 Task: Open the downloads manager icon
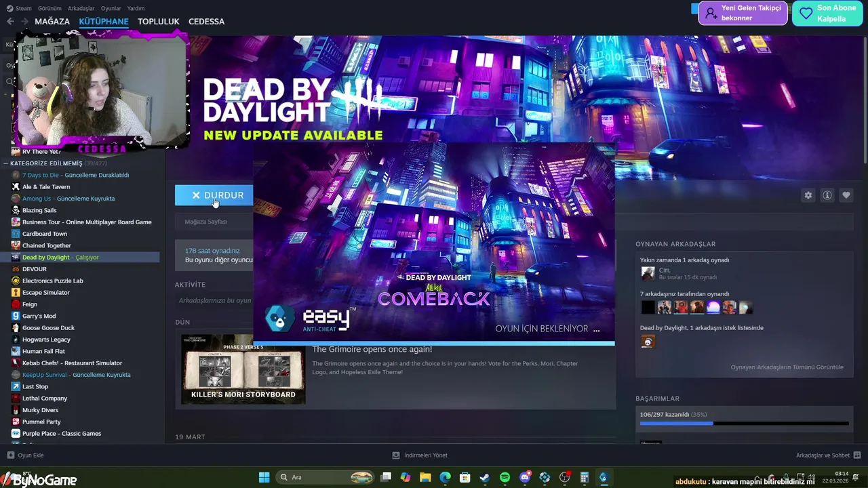[396, 455]
